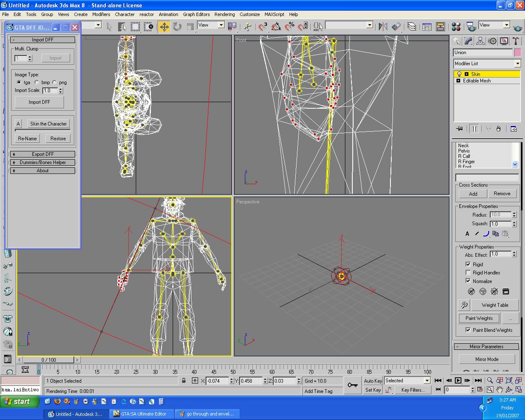Expand the Editable Mesh stack entry

[x=458, y=81]
